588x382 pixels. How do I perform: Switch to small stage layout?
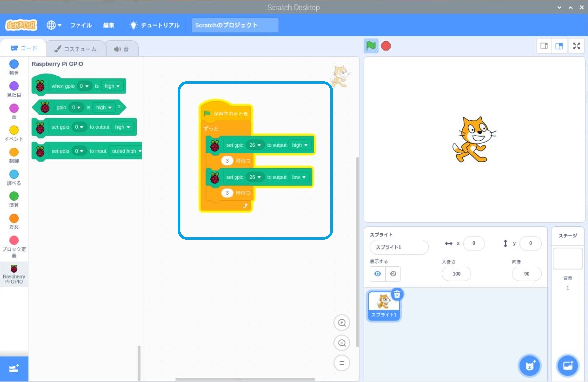(544, 46)
